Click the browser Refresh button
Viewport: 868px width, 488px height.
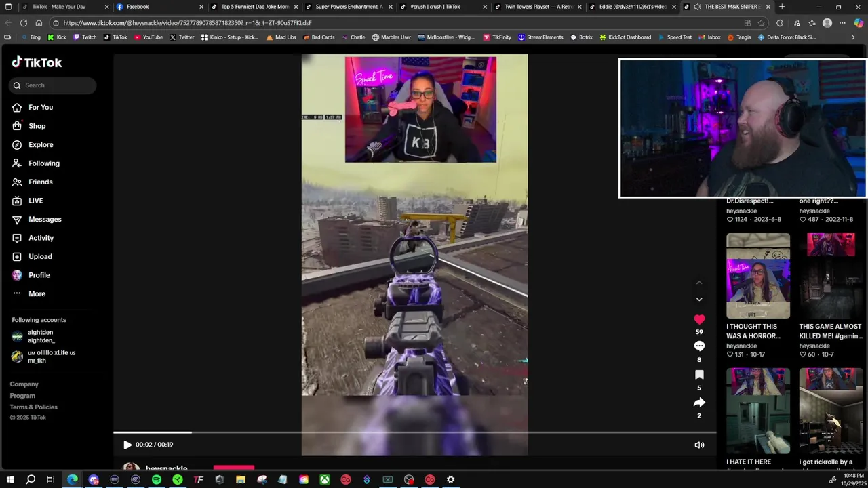(24, 23)
